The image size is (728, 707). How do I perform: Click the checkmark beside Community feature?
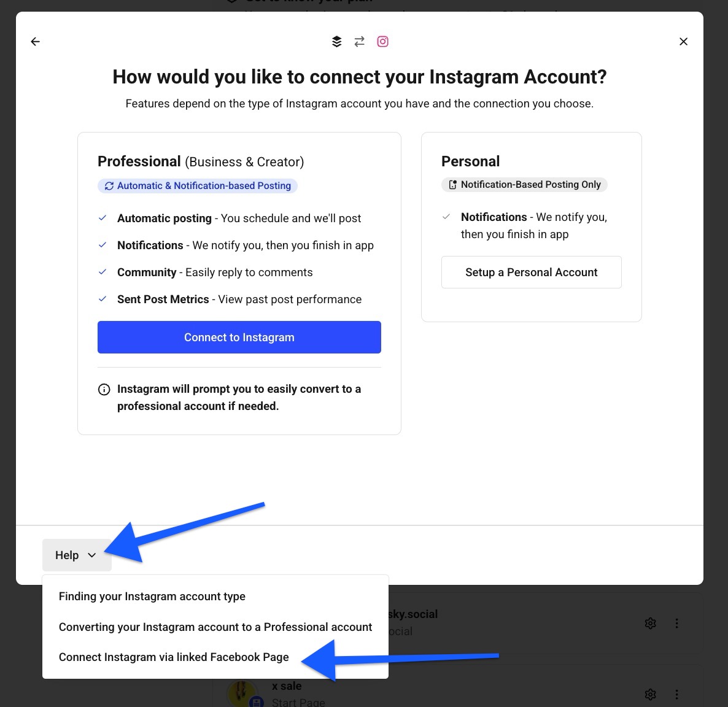point(102,272)
